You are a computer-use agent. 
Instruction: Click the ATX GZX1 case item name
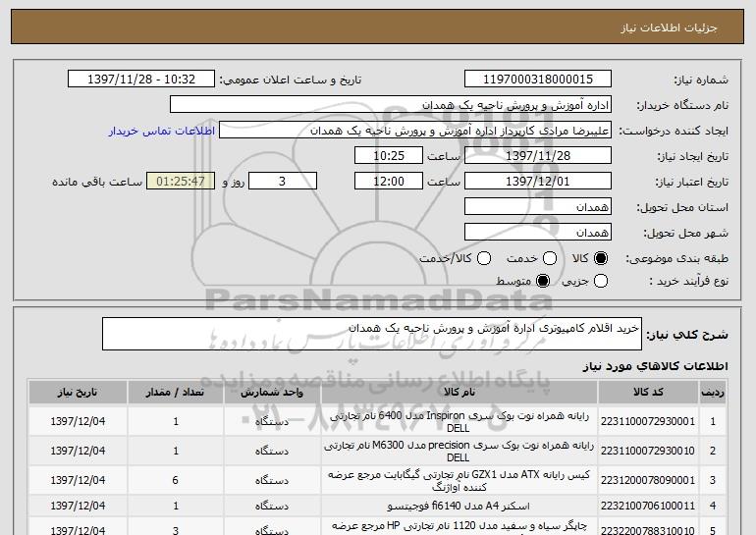(x=459, y=481)
